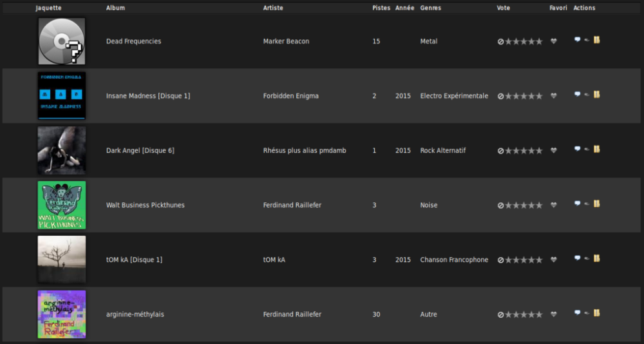Rate tOM kA album five stars
Viewport: 644px width, 344px height.
pos(539,260)
